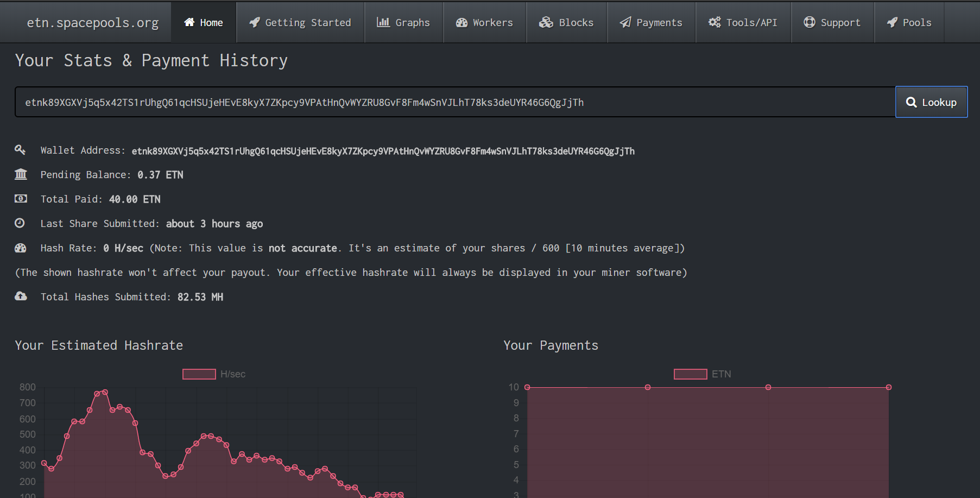View the Payments tab
980x498 pixels.
coord(651,22)
